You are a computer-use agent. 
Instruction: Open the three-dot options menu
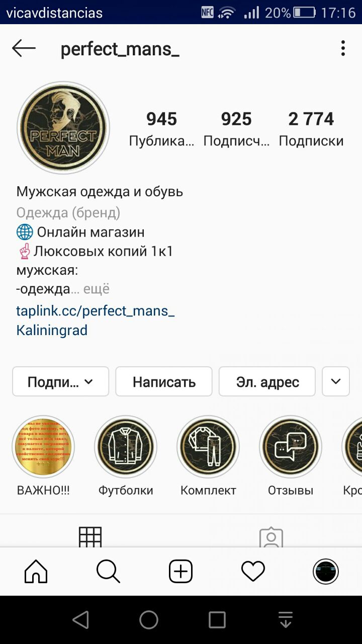(343, 48)
